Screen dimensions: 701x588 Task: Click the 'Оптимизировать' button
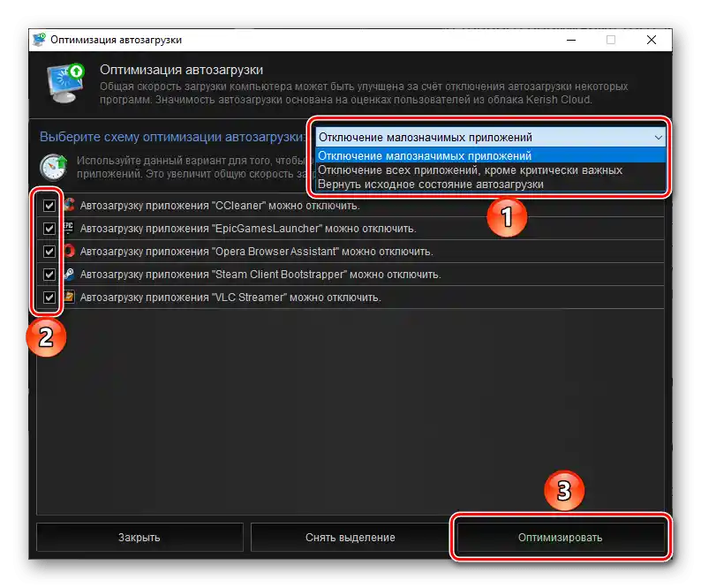(560, 538)
